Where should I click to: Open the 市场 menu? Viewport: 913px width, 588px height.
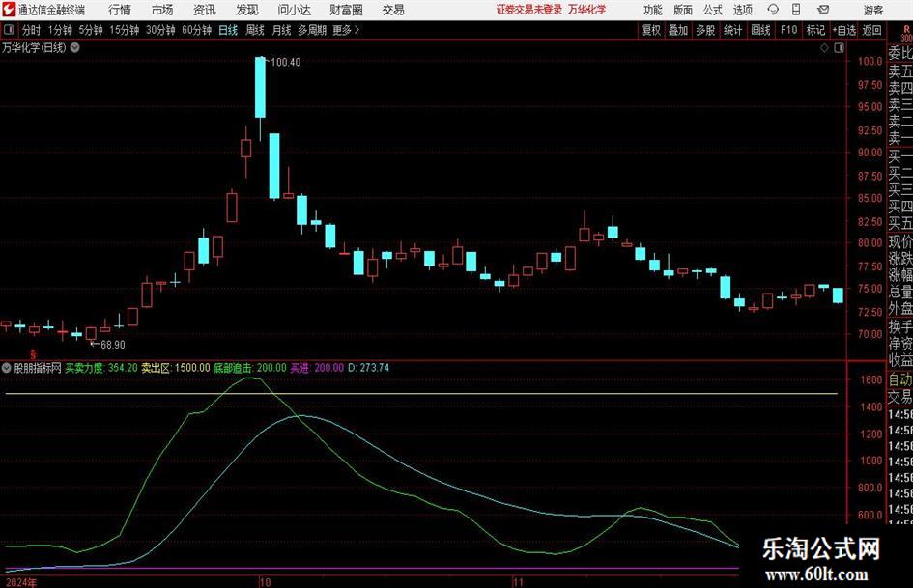[x=162, y=10]
